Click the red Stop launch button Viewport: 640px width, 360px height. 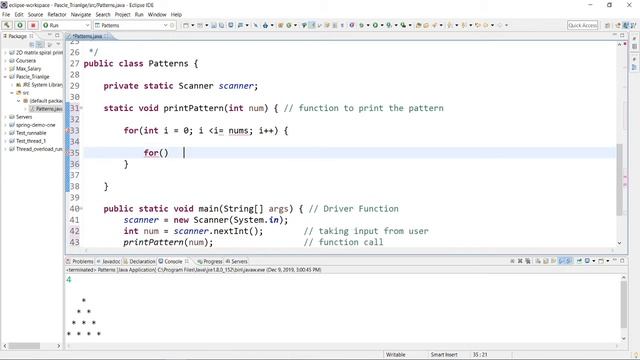[33, 25]
